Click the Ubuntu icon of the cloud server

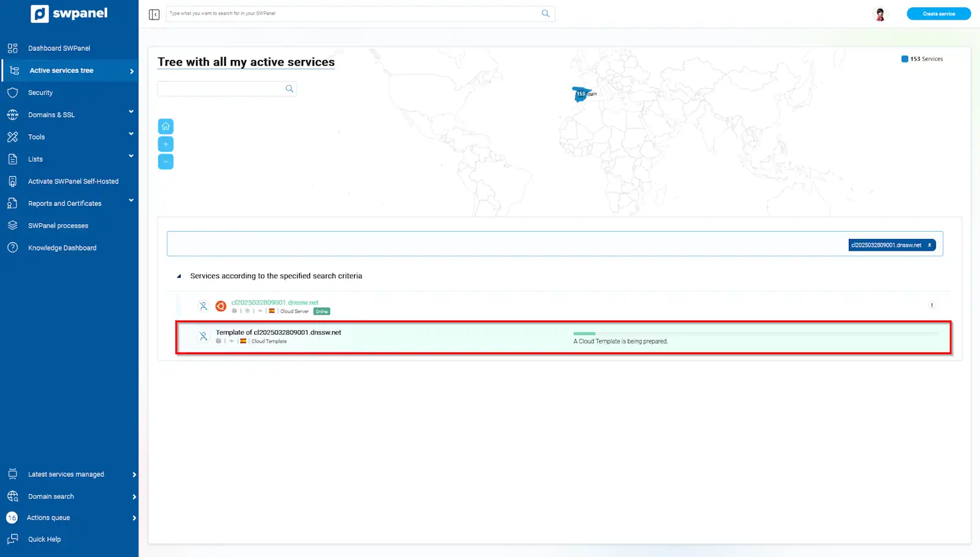[x=221, y=306]
